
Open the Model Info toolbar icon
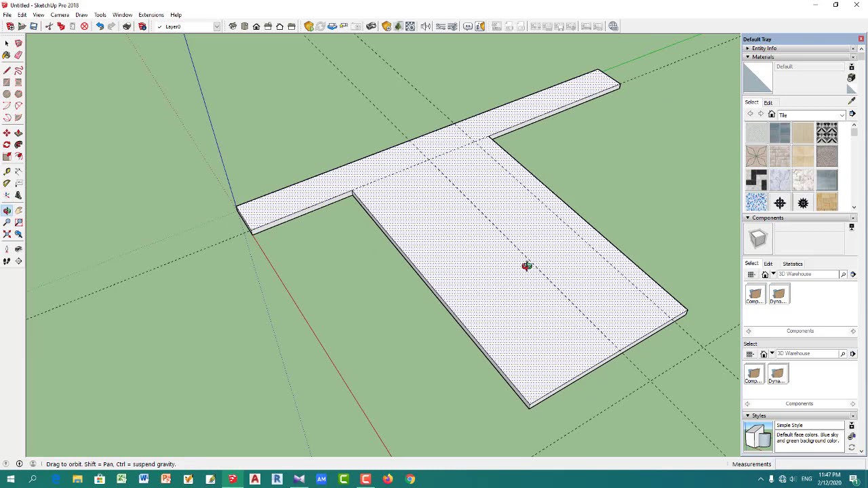tap(142, 26)
